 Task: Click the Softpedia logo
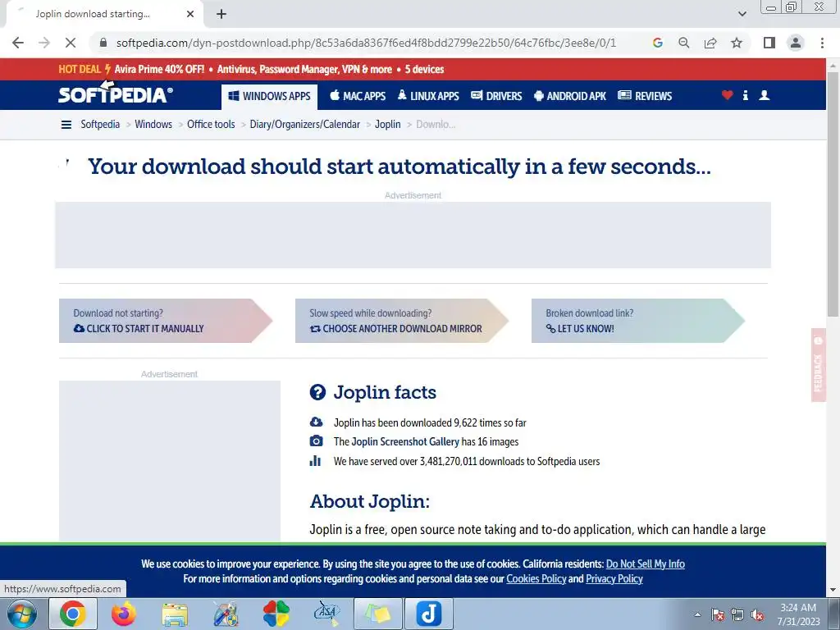click(x=115, y=94)
